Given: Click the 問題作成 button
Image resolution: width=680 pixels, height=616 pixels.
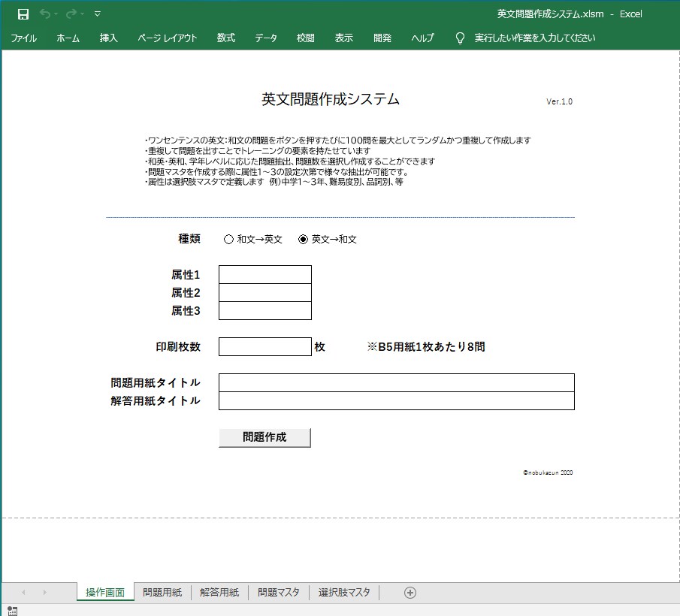Looking at the screenshot, I should point(264,437).
